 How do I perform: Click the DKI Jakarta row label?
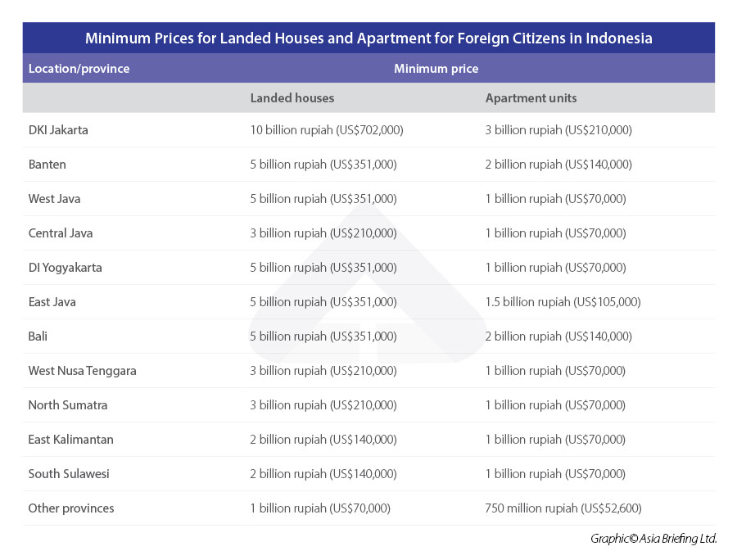pos(58,130)
